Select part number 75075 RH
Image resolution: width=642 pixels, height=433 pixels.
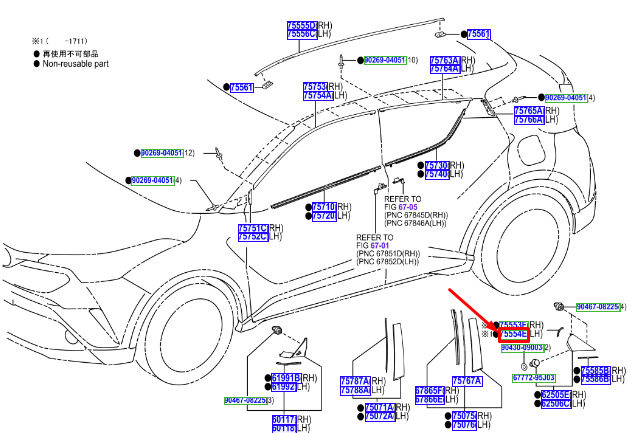click(x=464, y=416)
